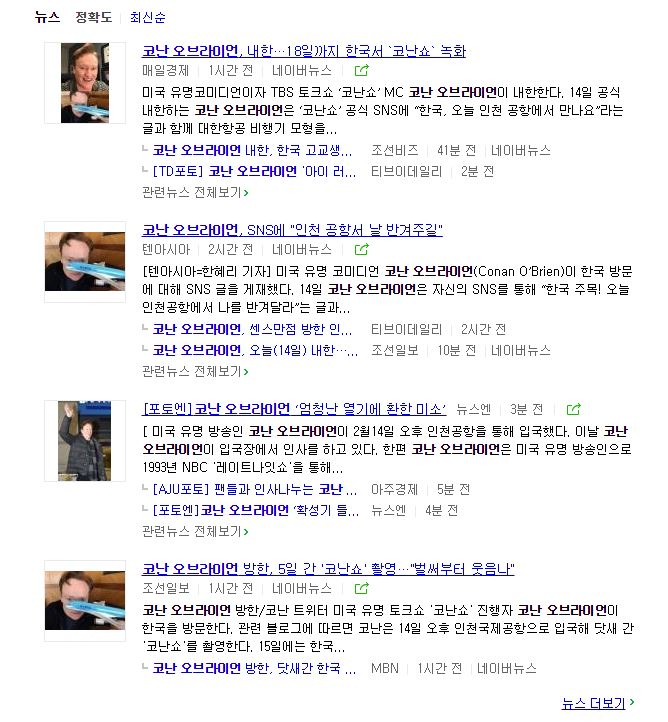This screenshot has width=668, height=722.
Task: Expand 관련뉴스 전체보기 under second article
Action: (x=195, y=371)
